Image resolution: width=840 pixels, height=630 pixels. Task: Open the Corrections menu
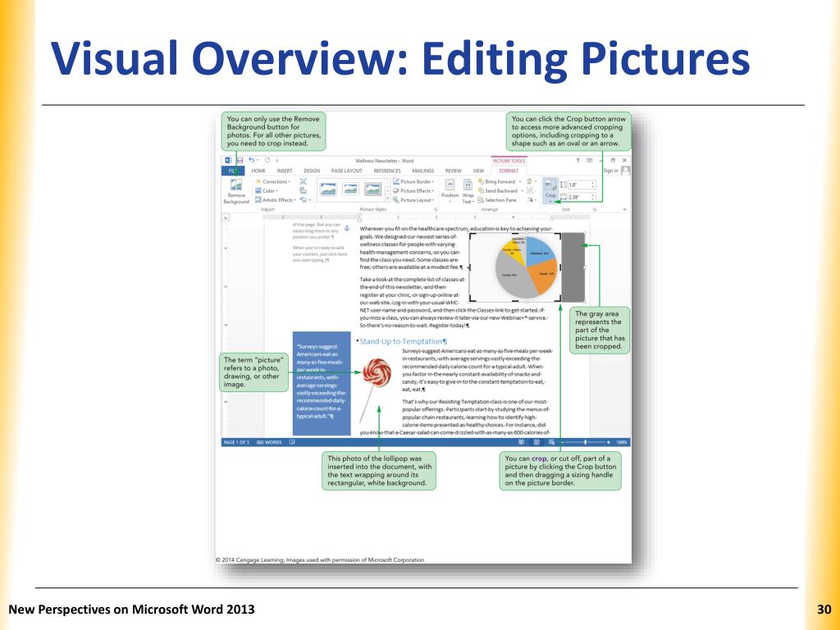pos(272,181)
